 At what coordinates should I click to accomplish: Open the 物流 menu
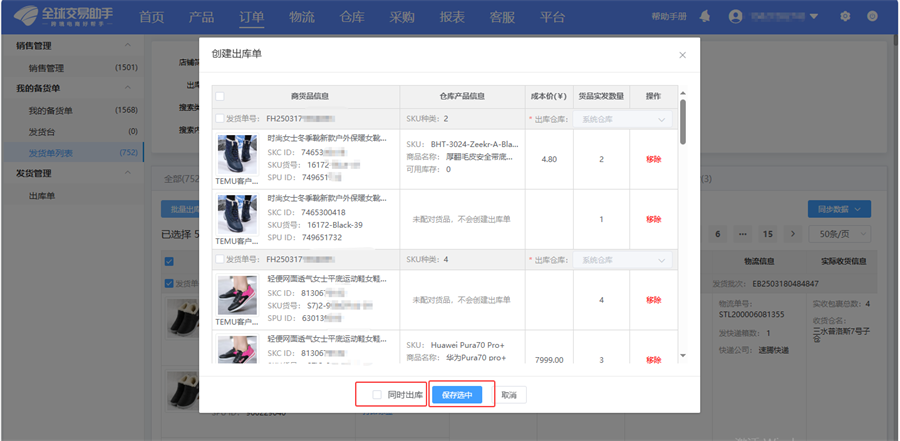302,17
